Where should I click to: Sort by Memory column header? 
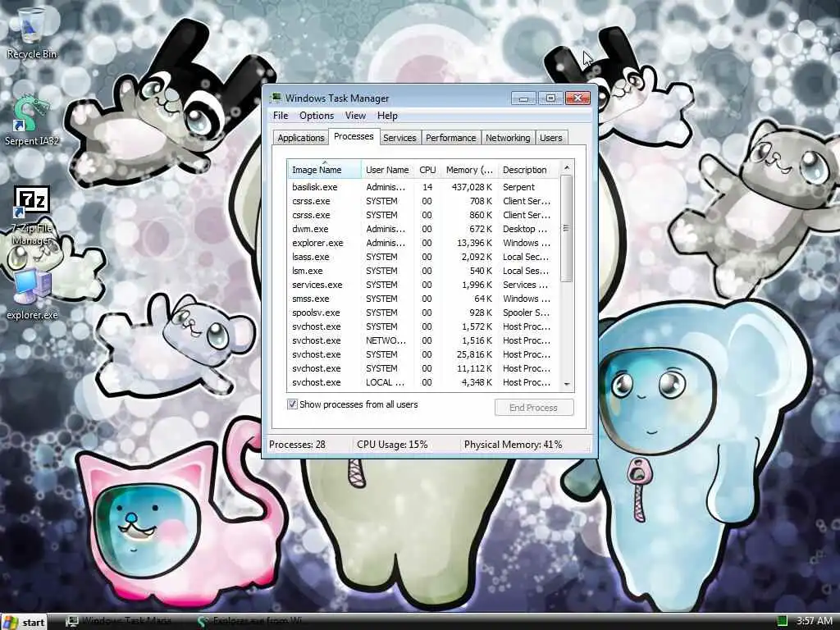[468, 170]
